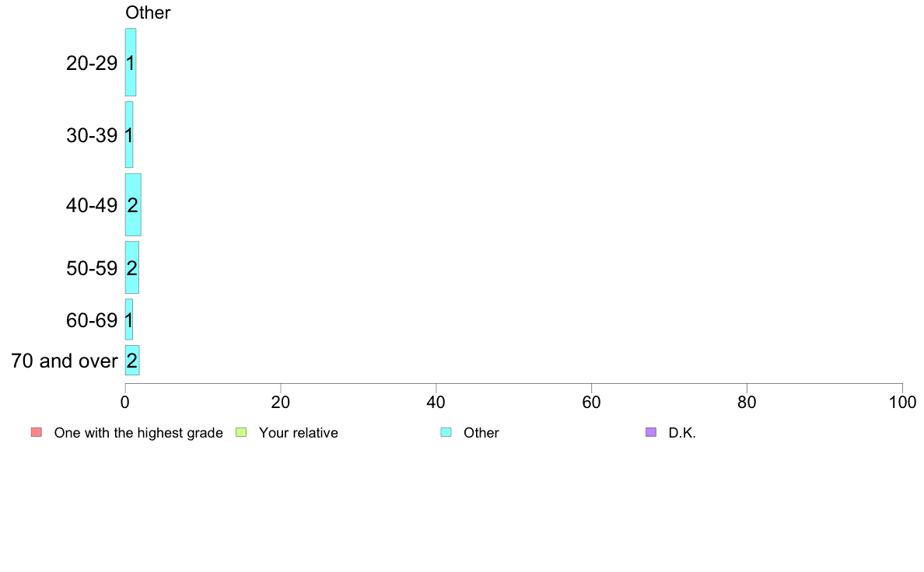Viewport: 924px width, 572px height.
Task: Select the 60-69 age group bar
Action: [129, 319]
